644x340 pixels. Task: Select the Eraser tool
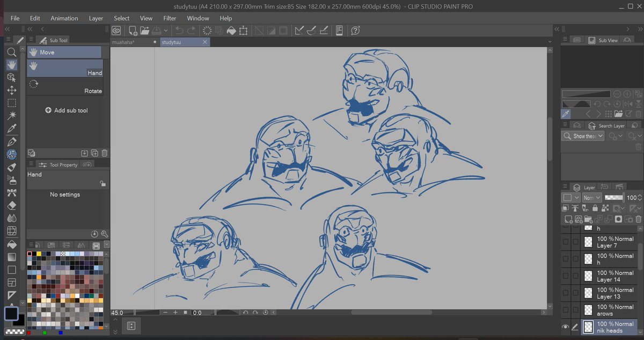click(x=11, y=206)
